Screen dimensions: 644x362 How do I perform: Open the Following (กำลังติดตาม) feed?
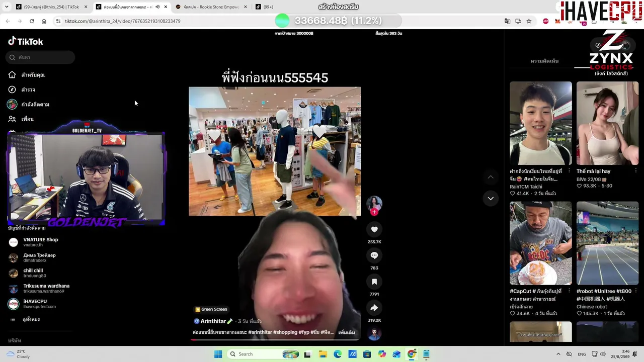[x=28, y=104]
